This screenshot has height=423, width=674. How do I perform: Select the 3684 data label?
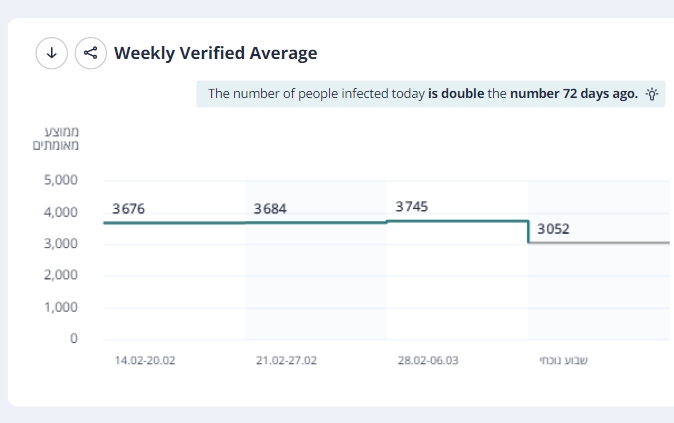[270, 209]
